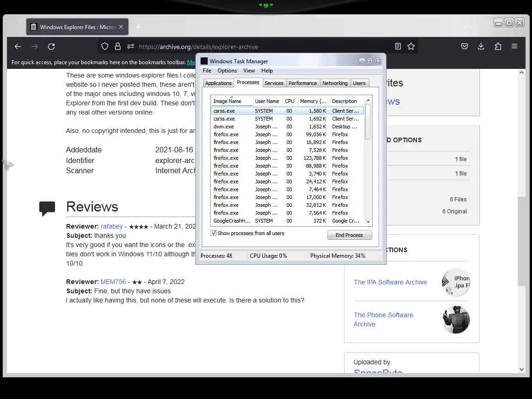This screenshot has width=532, height=399.
Task: Bookmark this page with the star icon
Action: point(411,47)
